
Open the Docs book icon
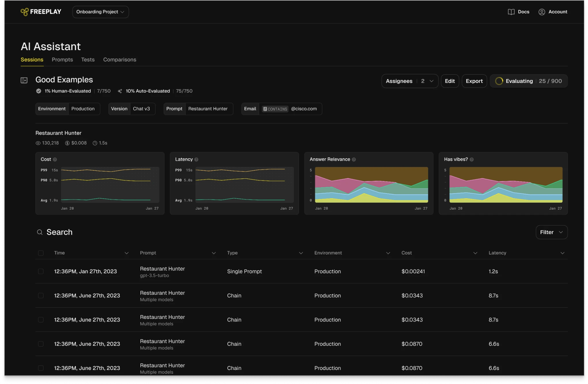tap(511, 12)
